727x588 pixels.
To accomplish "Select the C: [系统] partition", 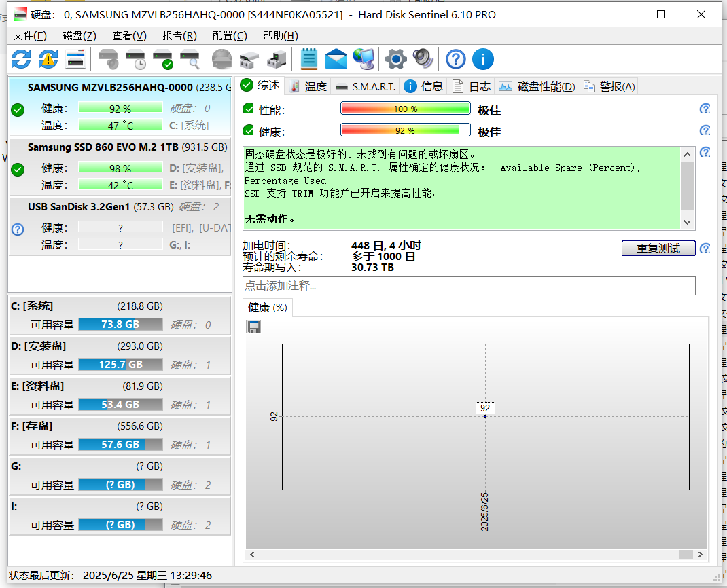I will coord(120,316).
